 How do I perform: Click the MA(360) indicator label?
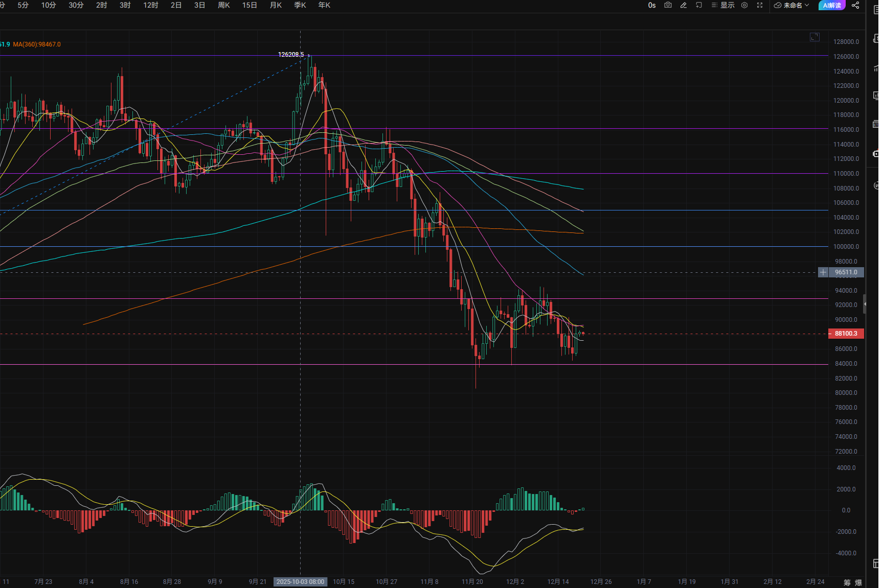click(x=37, y=44)
